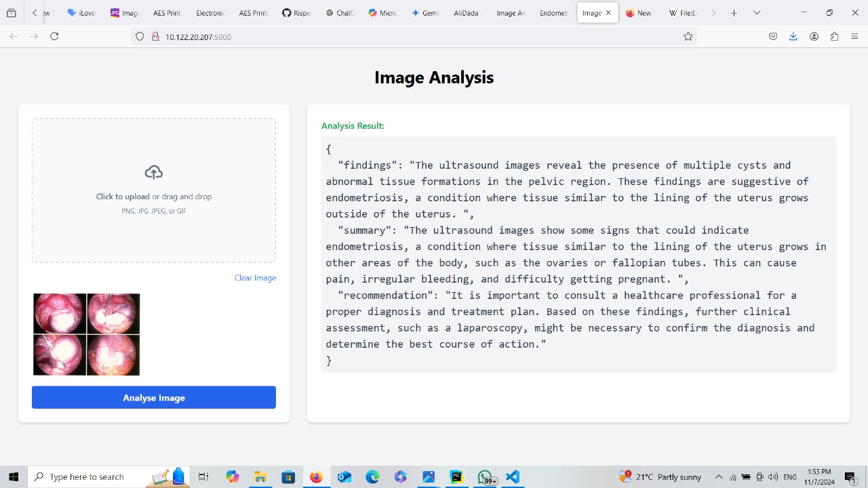
Task: Open Task View on the taskbar
Action: click(203, 477)
